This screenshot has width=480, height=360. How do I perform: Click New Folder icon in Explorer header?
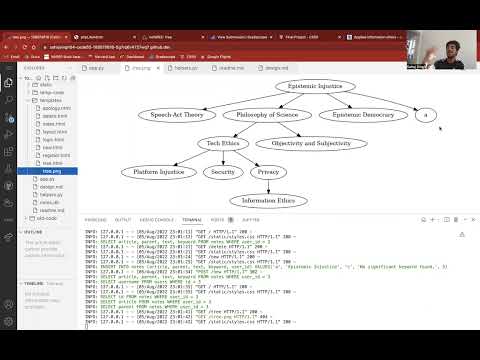coord(56,78)
